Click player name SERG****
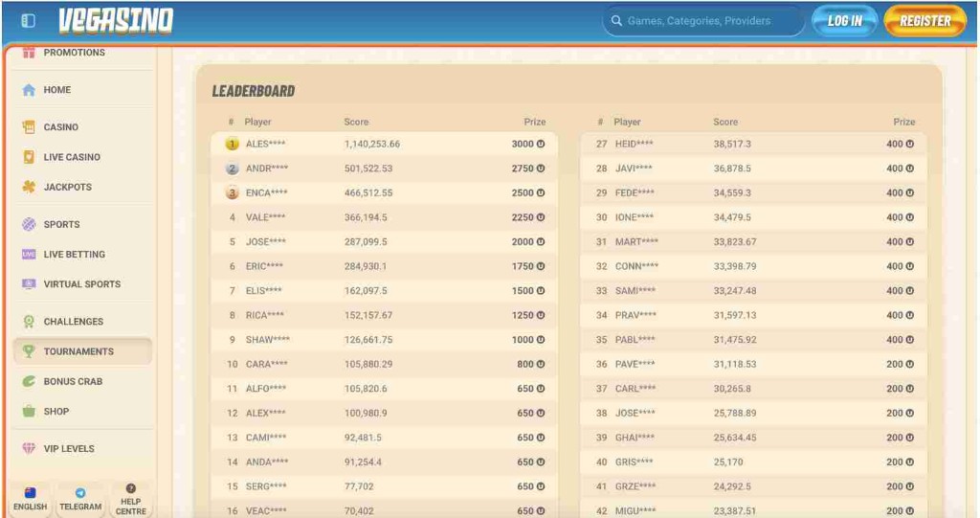The image size is (980, 518). (266, 486)
